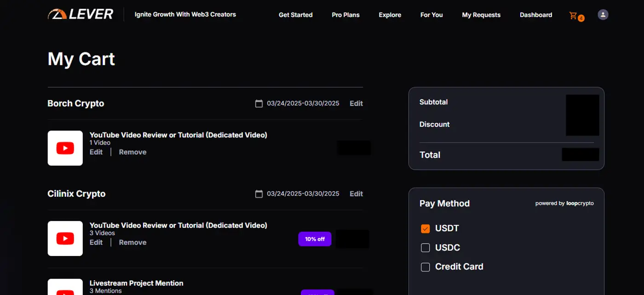Go to the Pro Plans page
The width and height of the screenshot is (644, 295).
pos(345,15)
